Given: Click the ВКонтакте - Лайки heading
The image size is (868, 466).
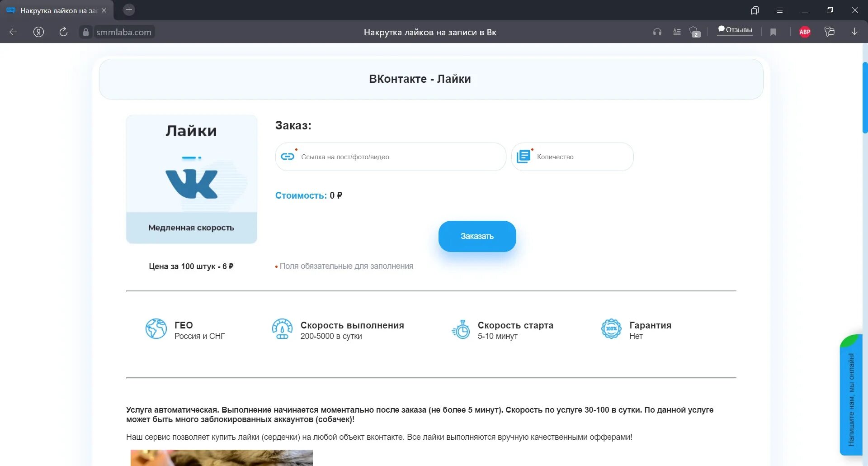Looking at the screenshot, I should [x=420, y=79].
